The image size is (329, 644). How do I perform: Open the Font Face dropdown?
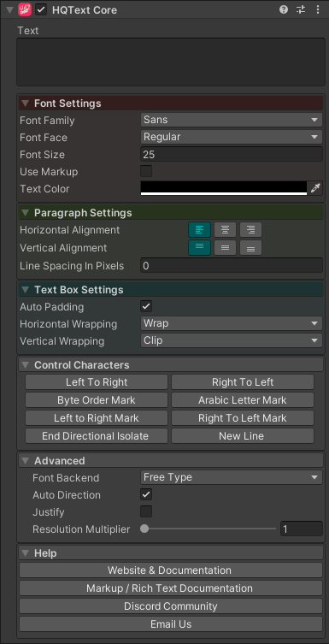click(232, 137)
